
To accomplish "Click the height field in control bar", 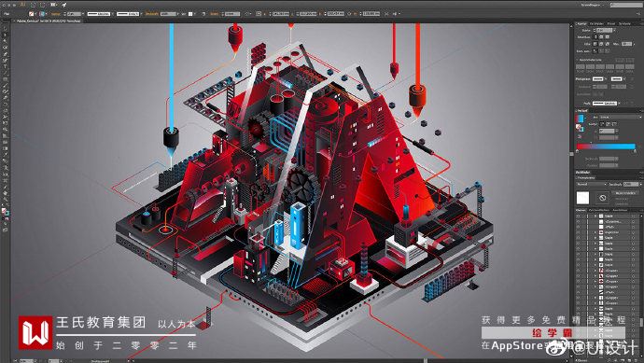I will point(371,14).
